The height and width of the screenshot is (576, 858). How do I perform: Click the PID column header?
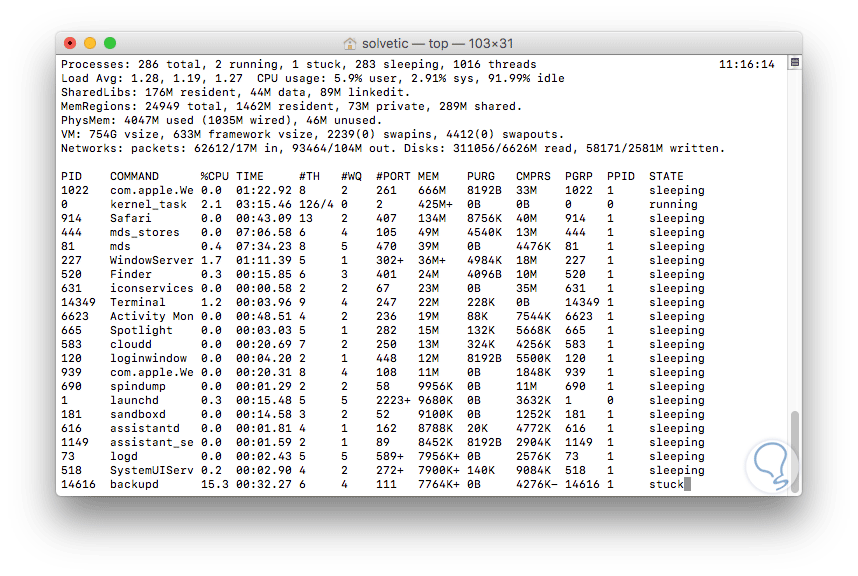(x=72, y=176)
